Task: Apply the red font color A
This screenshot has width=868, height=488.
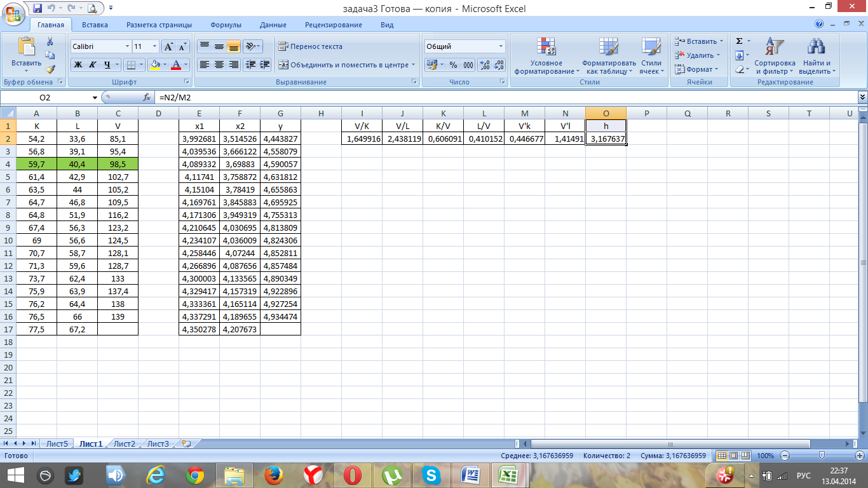Action: pyautogui.click(x=176, y=64)
